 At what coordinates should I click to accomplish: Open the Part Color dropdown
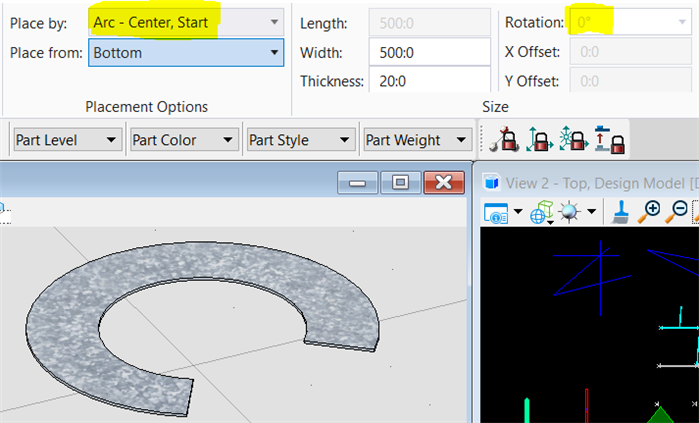point(185,140)
